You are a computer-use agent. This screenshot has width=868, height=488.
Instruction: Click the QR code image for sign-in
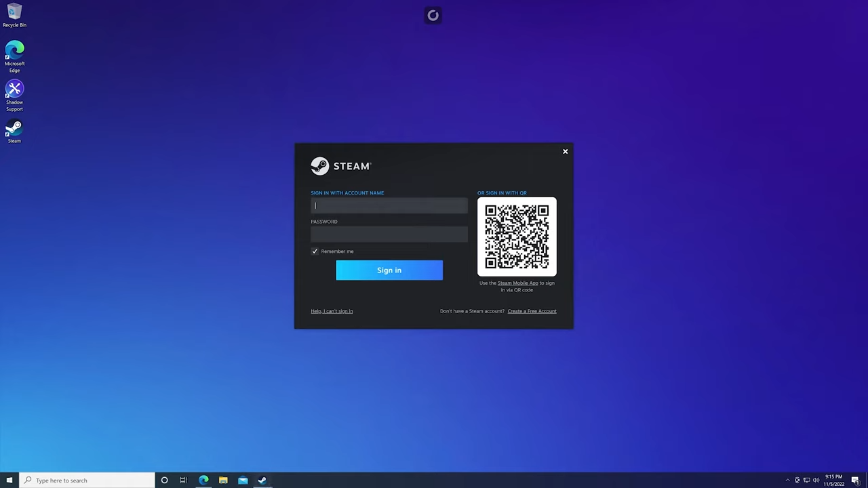pos(517,237)
